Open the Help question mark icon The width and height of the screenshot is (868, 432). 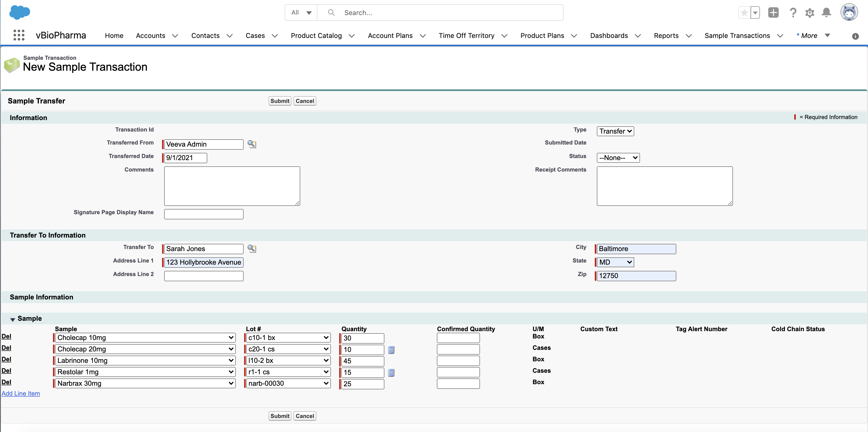793,13
